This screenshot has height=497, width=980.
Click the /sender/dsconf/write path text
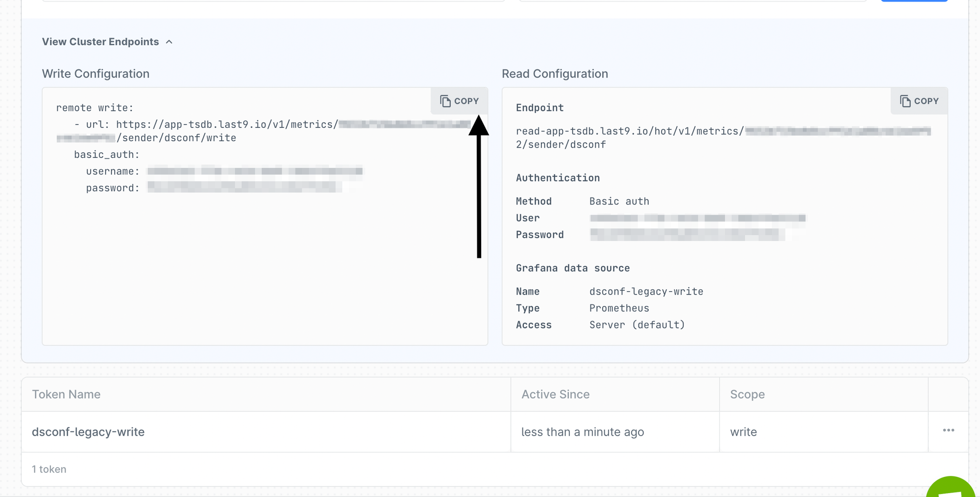click(x=176, y=138)
